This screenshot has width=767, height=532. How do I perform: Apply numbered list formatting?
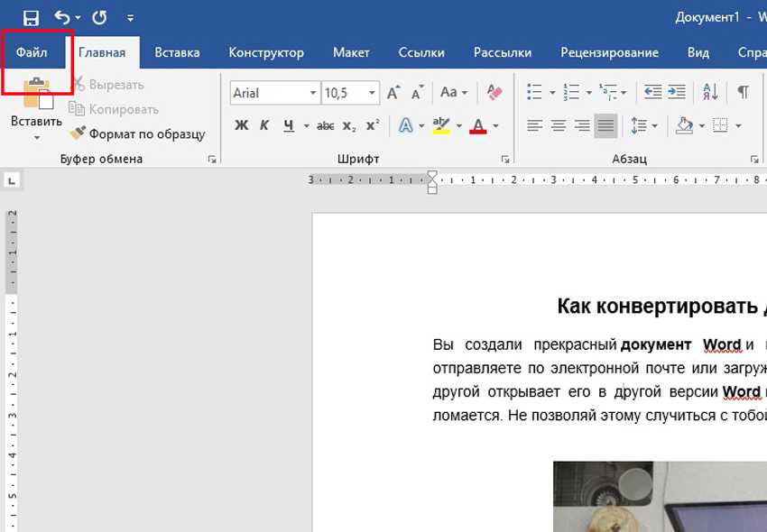[571, 92]
